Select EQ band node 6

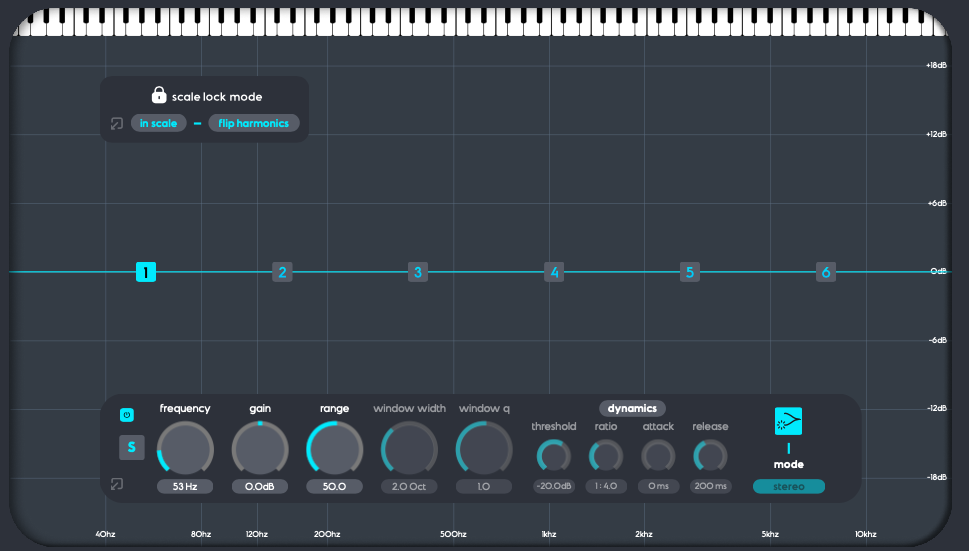(826, 272)
